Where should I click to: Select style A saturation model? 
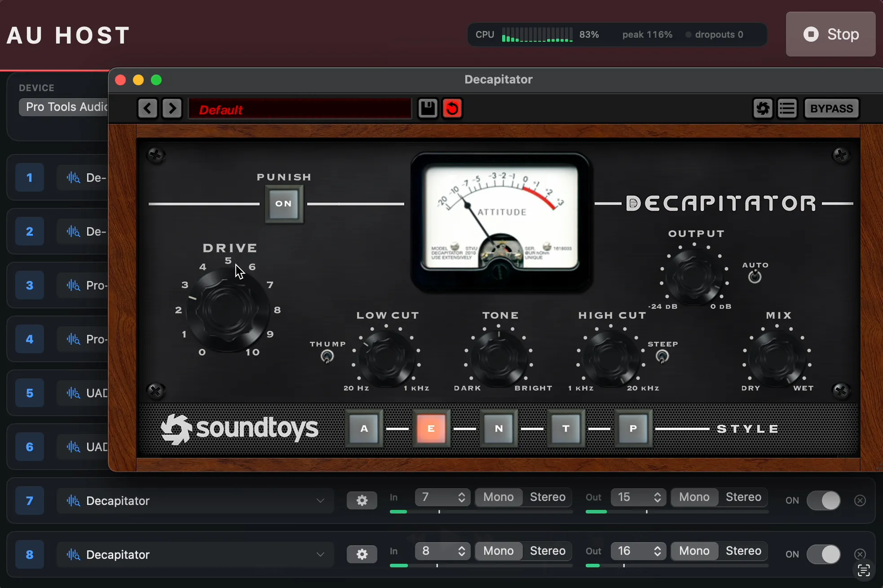(x=364, y=429)
